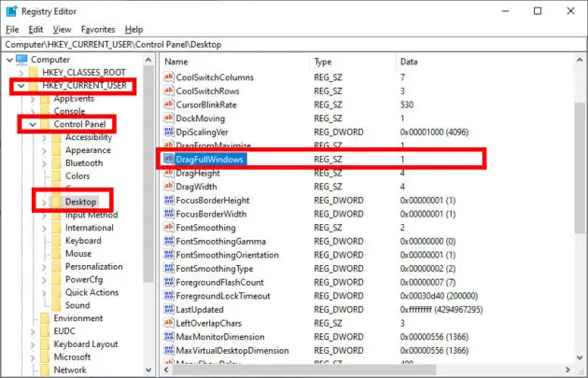Select the MaxVirtualDesktopDimension value name
Screen dimensions: 588x378
point(232,351)
